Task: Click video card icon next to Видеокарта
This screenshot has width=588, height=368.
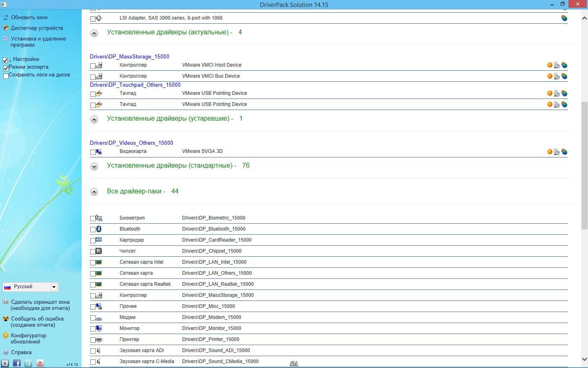Action: (99, 152)
